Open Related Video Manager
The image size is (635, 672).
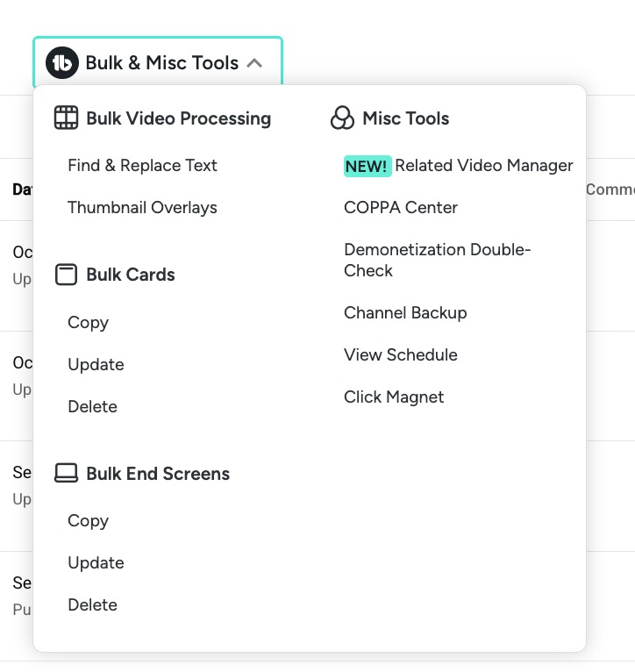coord(484,166)
